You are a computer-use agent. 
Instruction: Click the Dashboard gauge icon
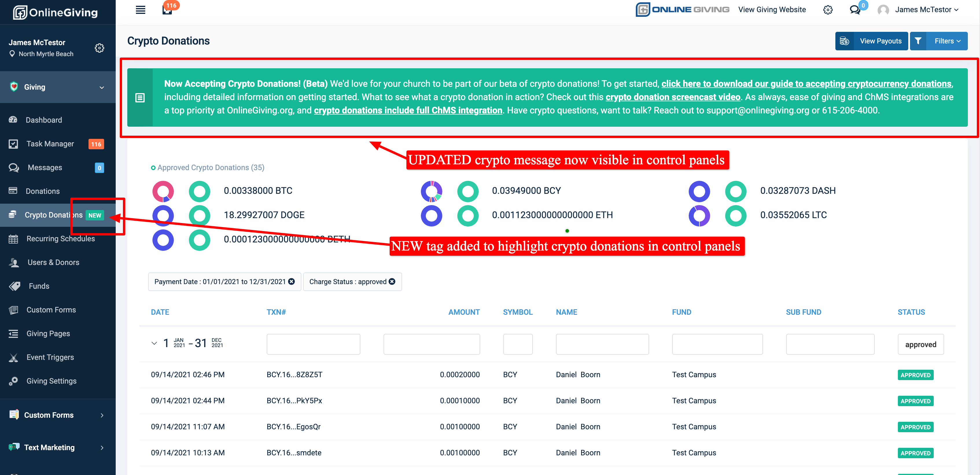pos(13,120)
